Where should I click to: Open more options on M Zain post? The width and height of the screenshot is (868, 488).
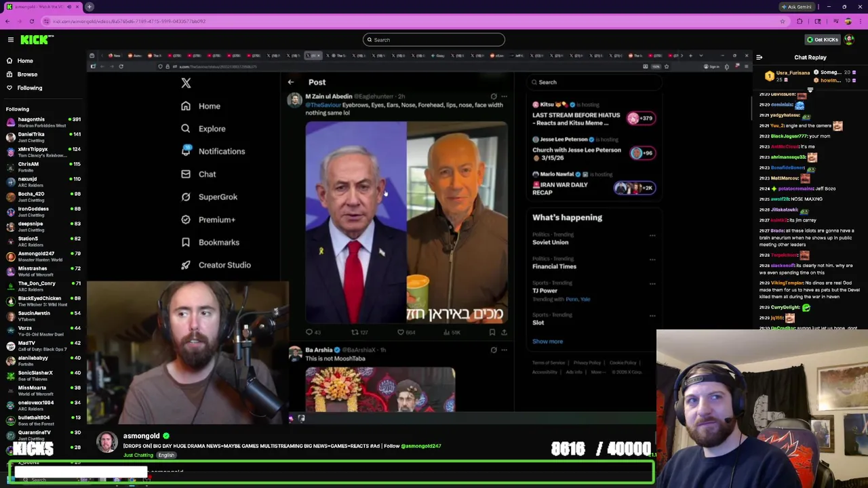pyautogui.click(x=504, y=96)
